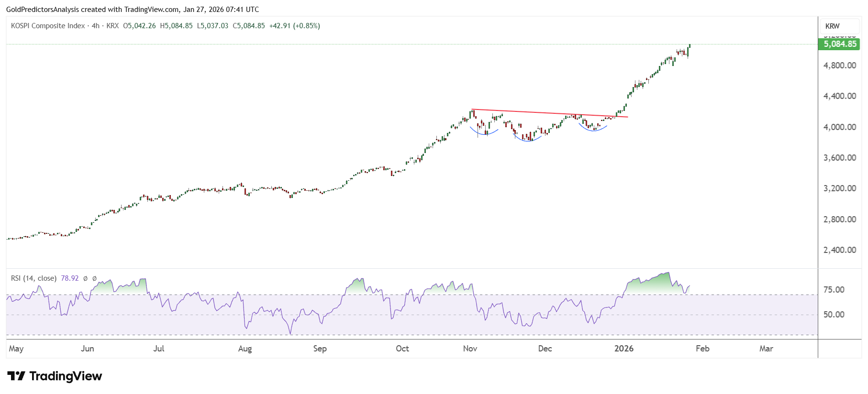
Task: Click the Mar label on time axis
Action: tap(766, 349)
